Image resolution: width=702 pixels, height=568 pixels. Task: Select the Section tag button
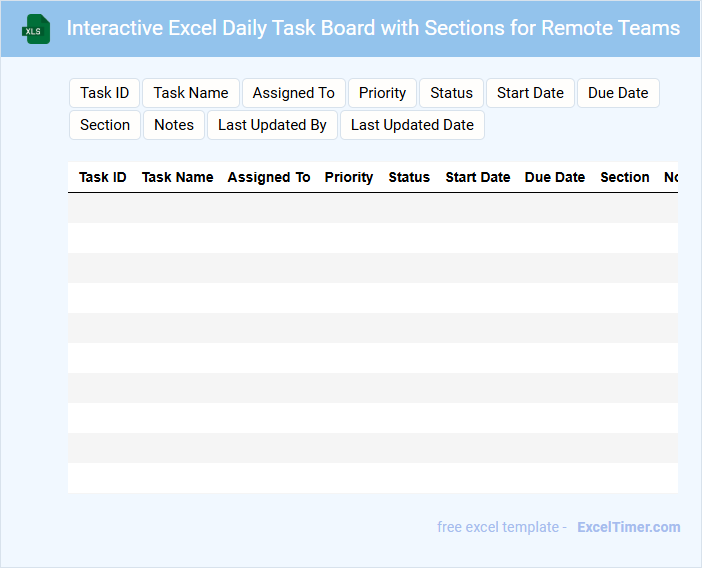pos(105,125)
